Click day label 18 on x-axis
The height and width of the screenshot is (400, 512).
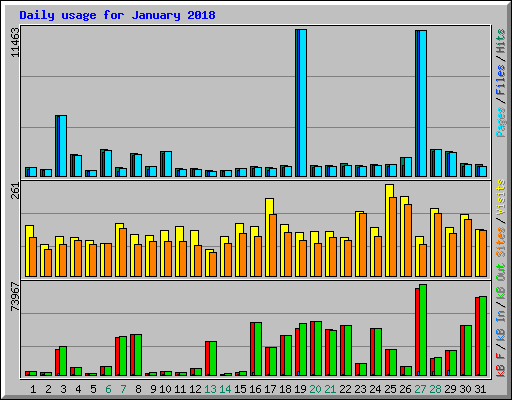click(285, 389)
